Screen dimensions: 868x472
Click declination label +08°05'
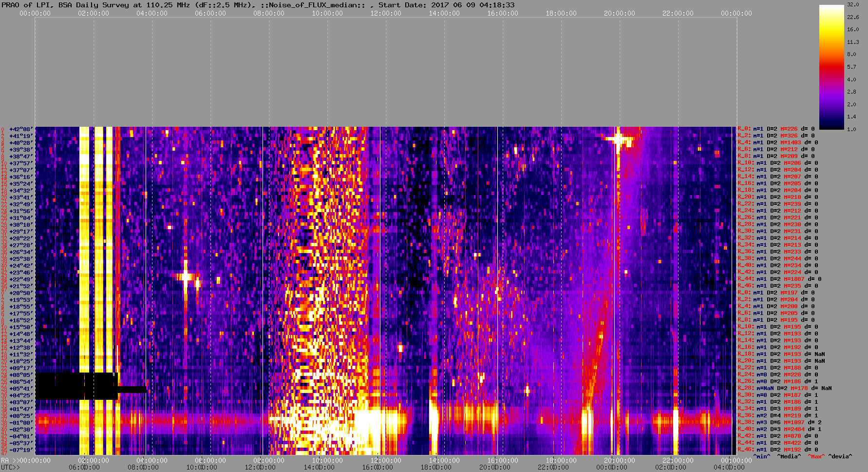[21, 375]
